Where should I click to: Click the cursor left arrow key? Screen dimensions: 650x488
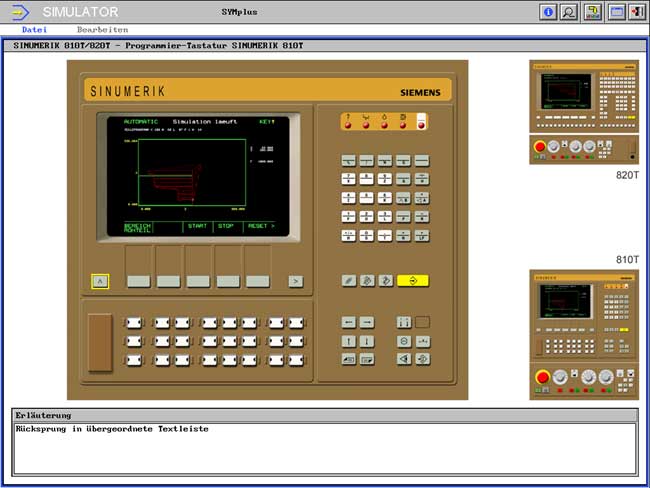tap(349, 322)
